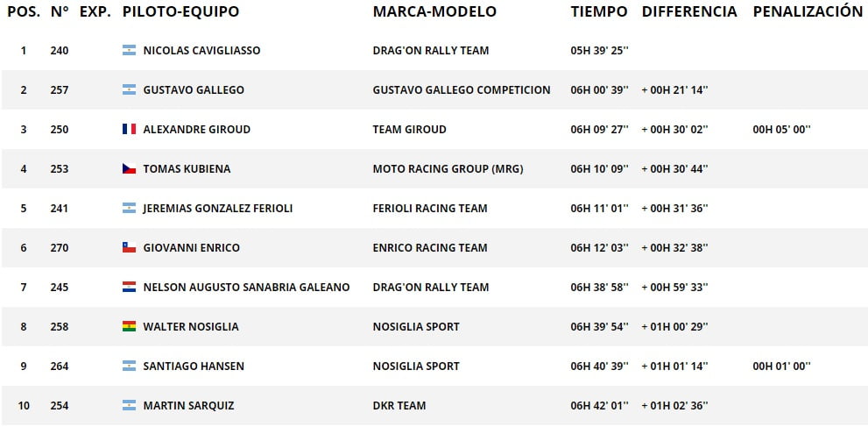Image resolution: width=868 pixels, height=427 pixels.
Task: Select the Moto Racing Group (MRG) team
Action: coord(448,169)
